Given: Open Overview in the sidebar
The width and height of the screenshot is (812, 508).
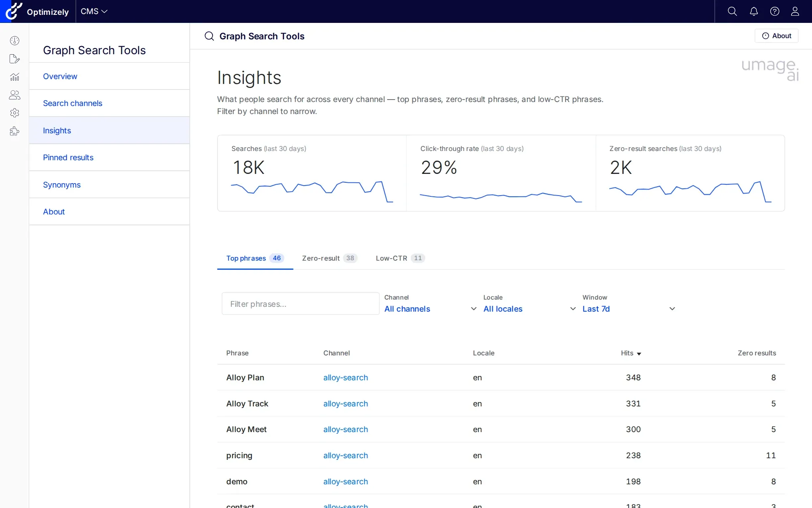Looking at the screenshot, I should [109, 76].
